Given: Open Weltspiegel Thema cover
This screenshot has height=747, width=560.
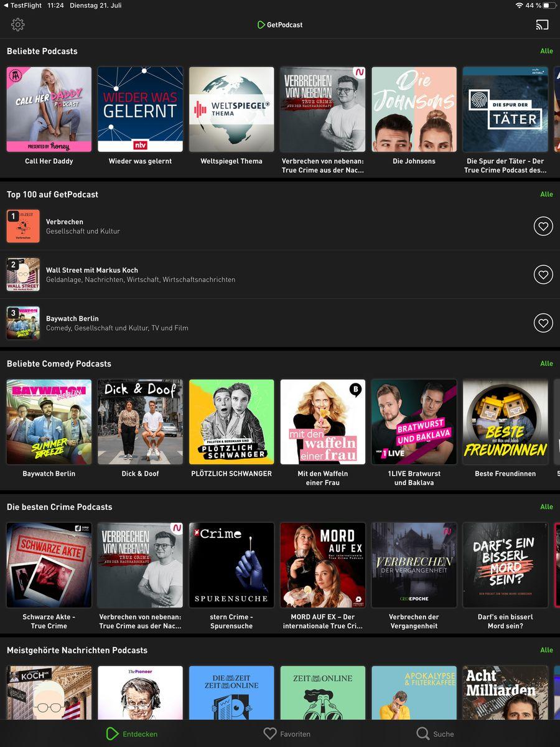Looking at the screenshot, I should (231, 110).
